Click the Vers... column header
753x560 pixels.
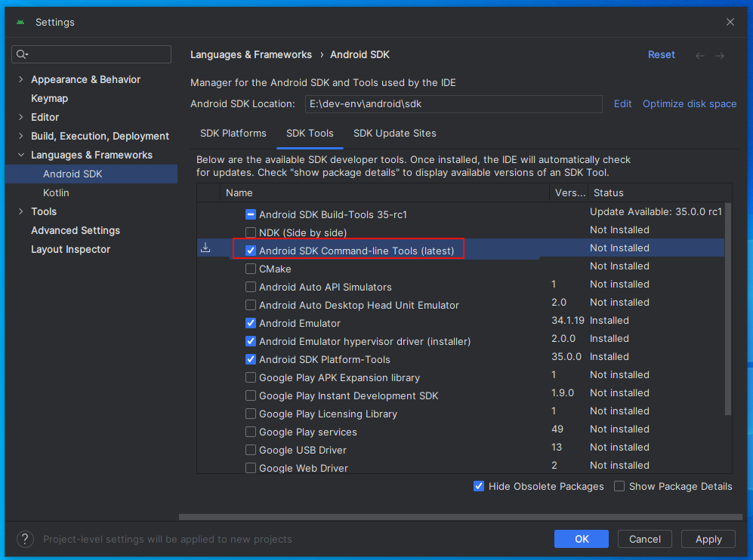[x=569, y=193]
